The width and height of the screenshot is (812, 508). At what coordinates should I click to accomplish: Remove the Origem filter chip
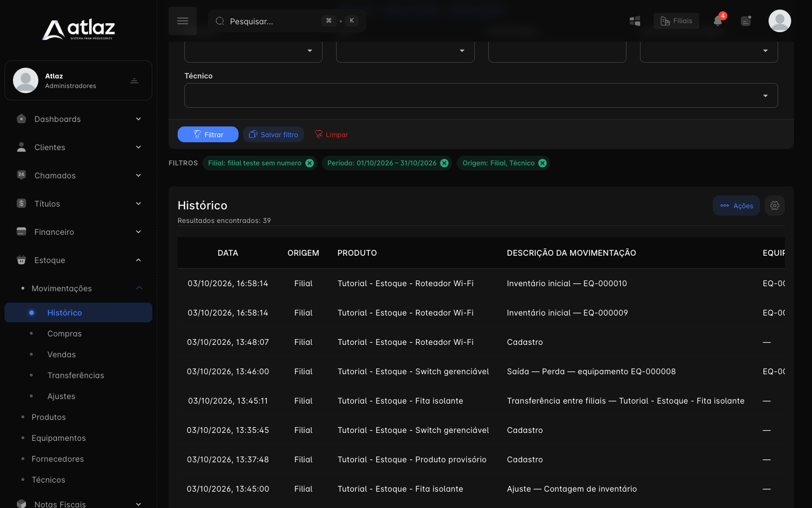click(x=542, y=163)
